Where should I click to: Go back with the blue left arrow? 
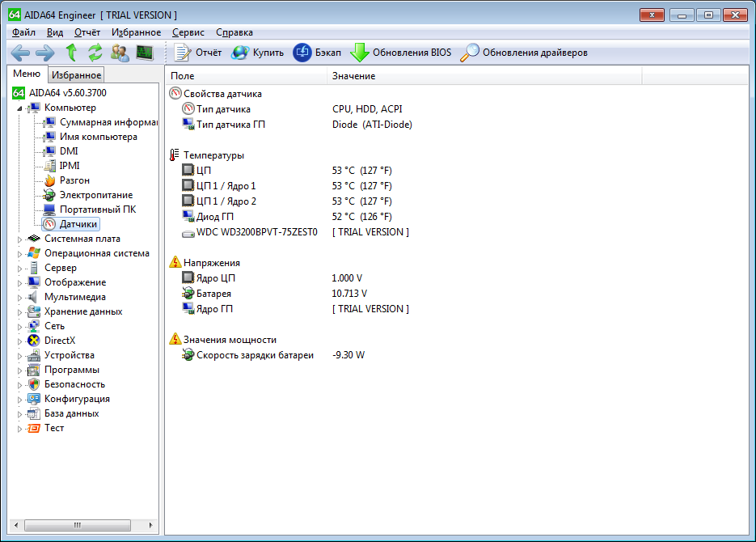pyautogui.click(x=20, y=53)
